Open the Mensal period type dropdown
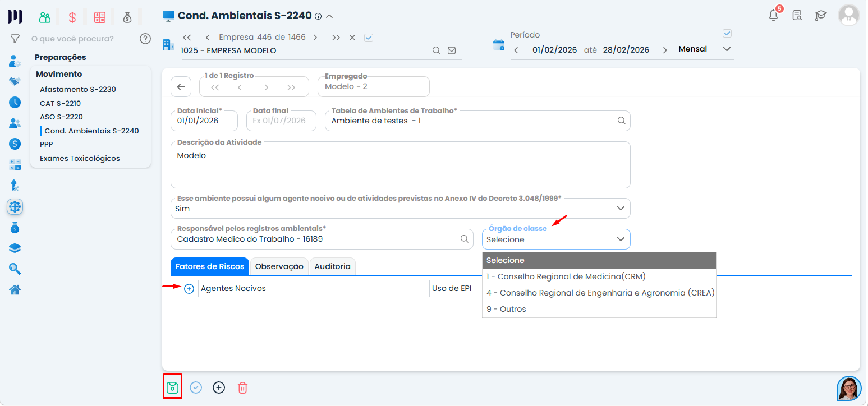Screen dimensions: 868x406 (705, 49)
